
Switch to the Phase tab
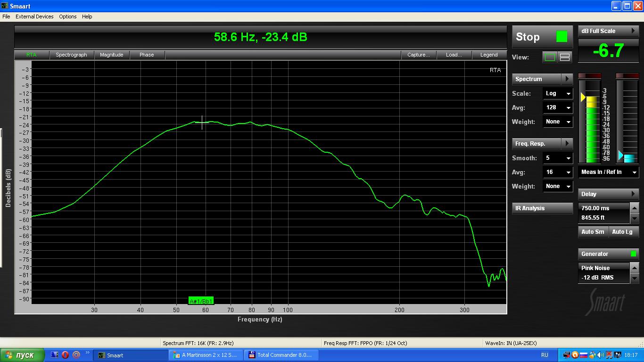point(147,55)
